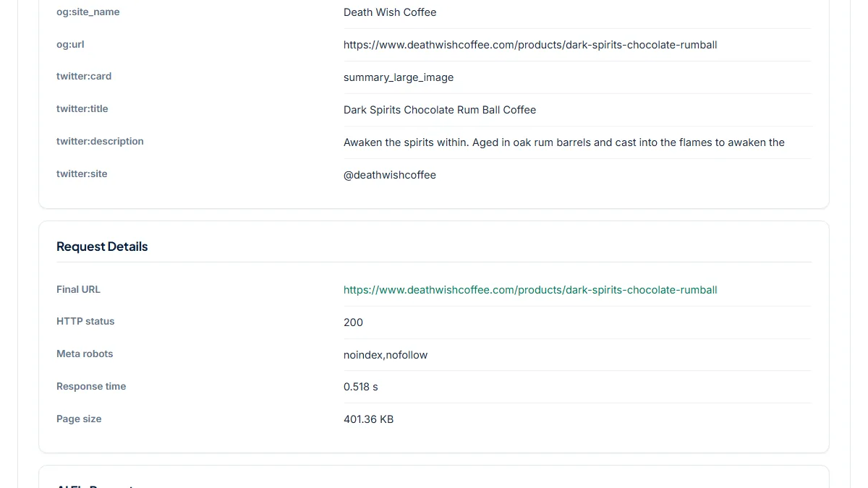This screenshot has height=488, width=868.
Task: Select the HTTP status value '200'
Action: (x=353, y=322)
